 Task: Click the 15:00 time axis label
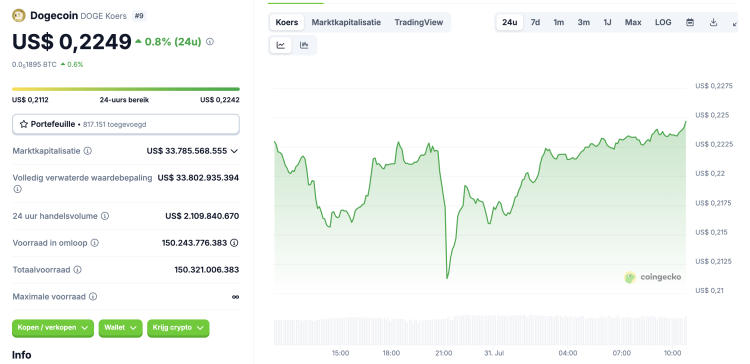[340, 353]
